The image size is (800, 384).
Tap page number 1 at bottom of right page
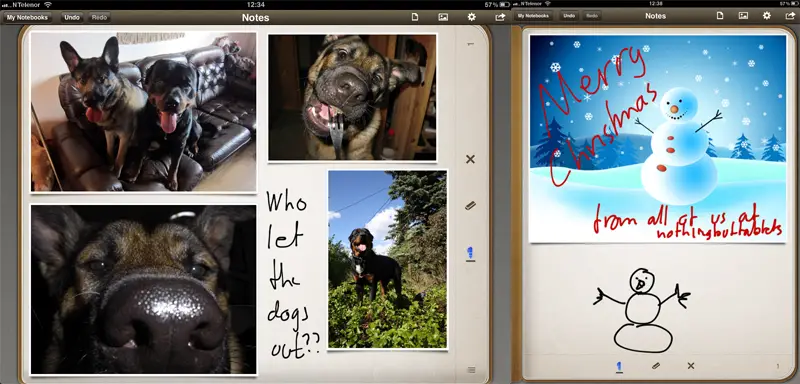point(778,366)
